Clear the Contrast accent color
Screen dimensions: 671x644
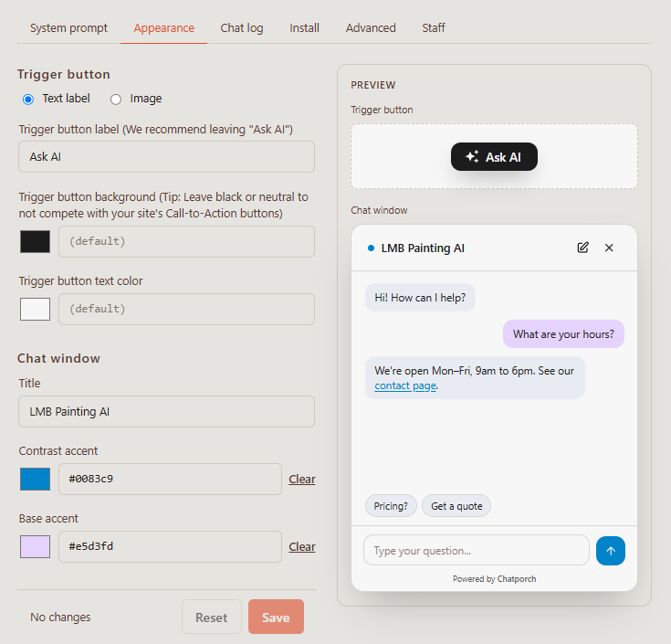pos(301,480)
